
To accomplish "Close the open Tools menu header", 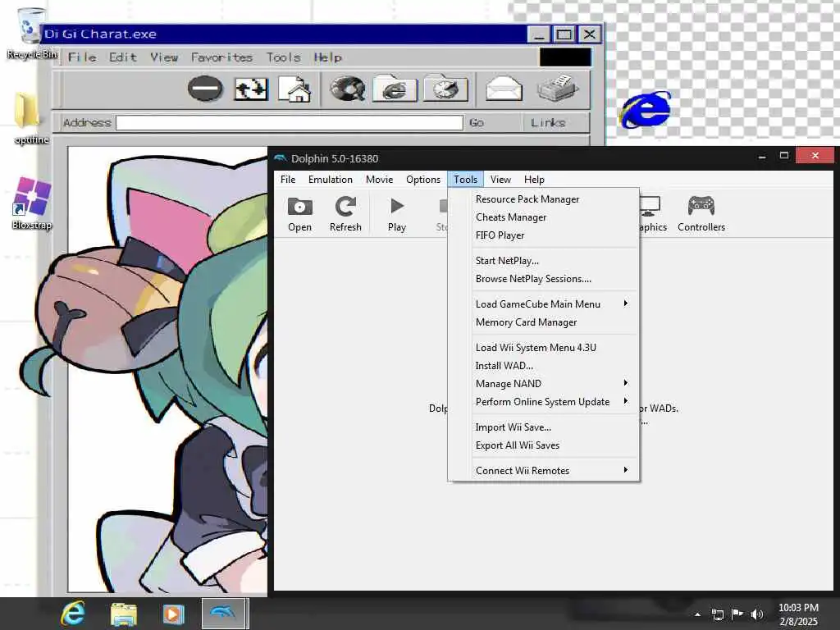I will point(466,180).
